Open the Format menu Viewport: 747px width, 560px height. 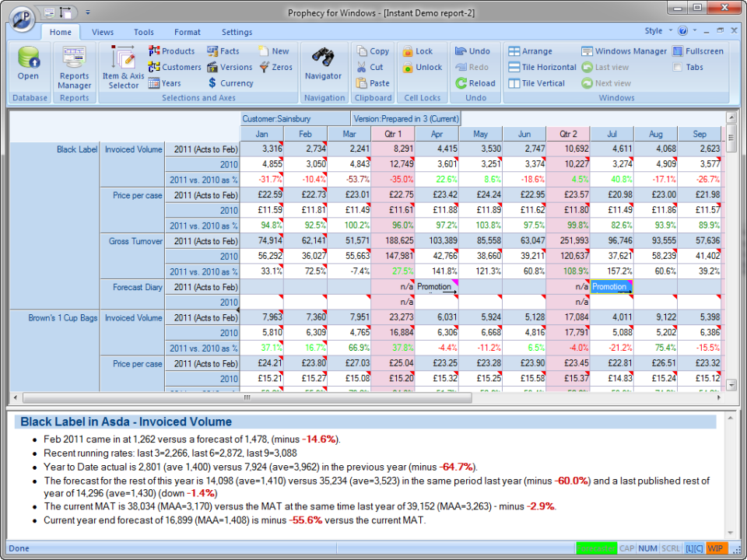[187, 32]
